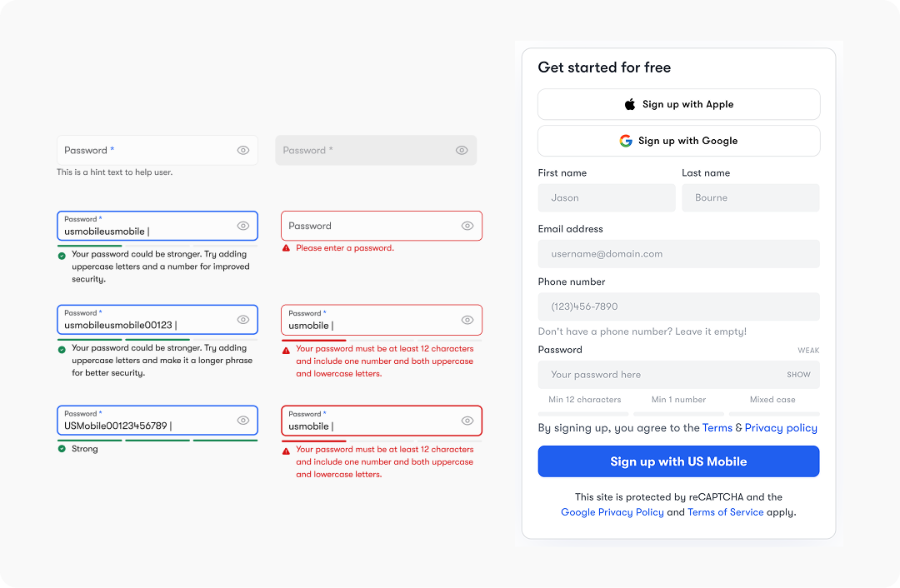
Task: Click the Email address input field
Action: point(678,253)
